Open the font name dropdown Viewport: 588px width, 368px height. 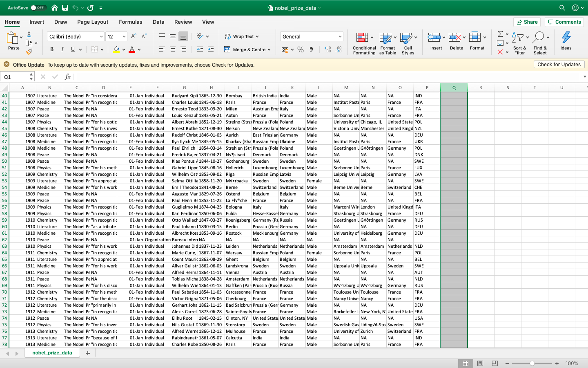[102, 36]
